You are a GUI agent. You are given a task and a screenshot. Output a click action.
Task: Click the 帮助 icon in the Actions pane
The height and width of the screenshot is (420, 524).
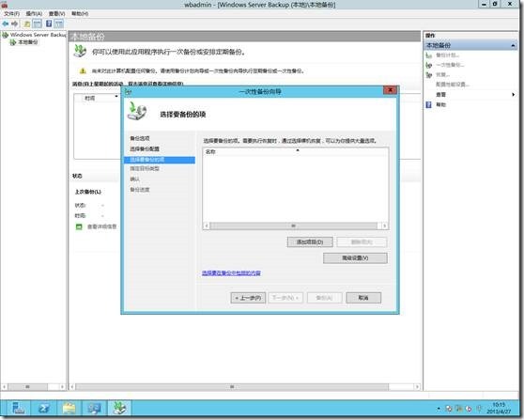coord(429,104)
